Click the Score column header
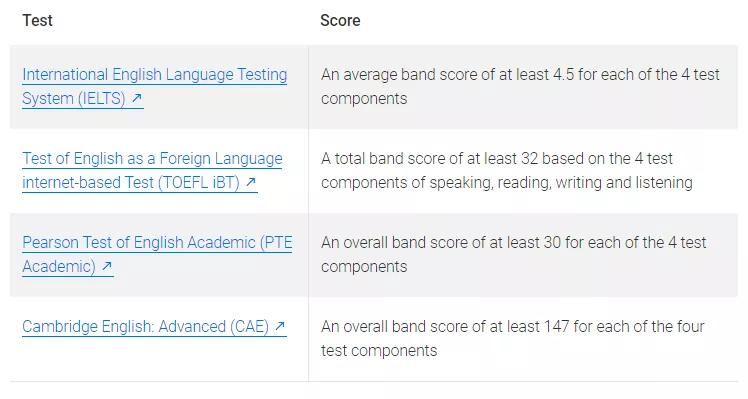This screenshot has height=399, width=748. click(x=340, y=21)
